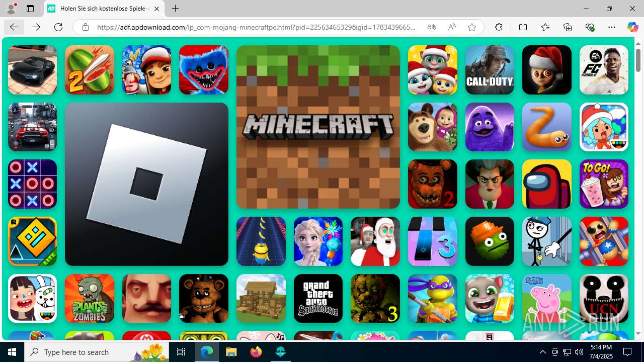This screenshot has height=362, width=644.
Task: Click the black sports car game icon
Action: pyautogui.click(x=32, y=70)
